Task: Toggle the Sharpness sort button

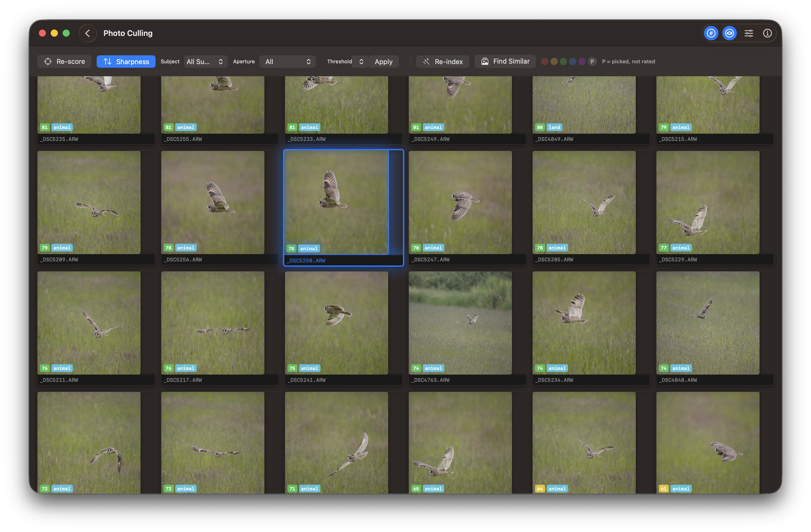Action: point(126,61)
